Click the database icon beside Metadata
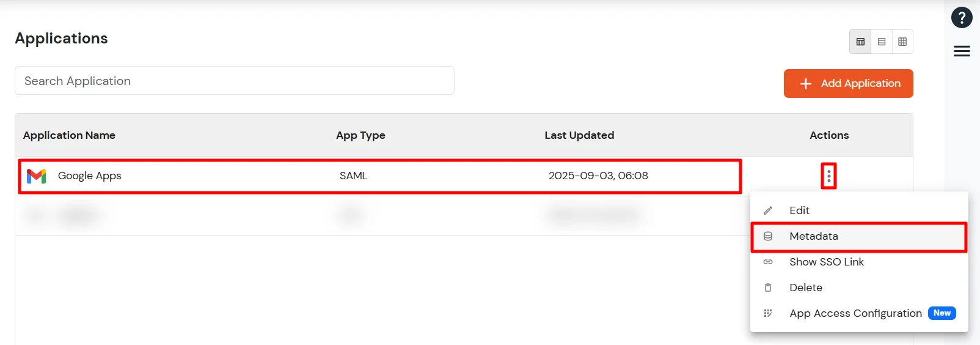Image resolution: width=980 pixels, height=345 pixels. (768, 236)
